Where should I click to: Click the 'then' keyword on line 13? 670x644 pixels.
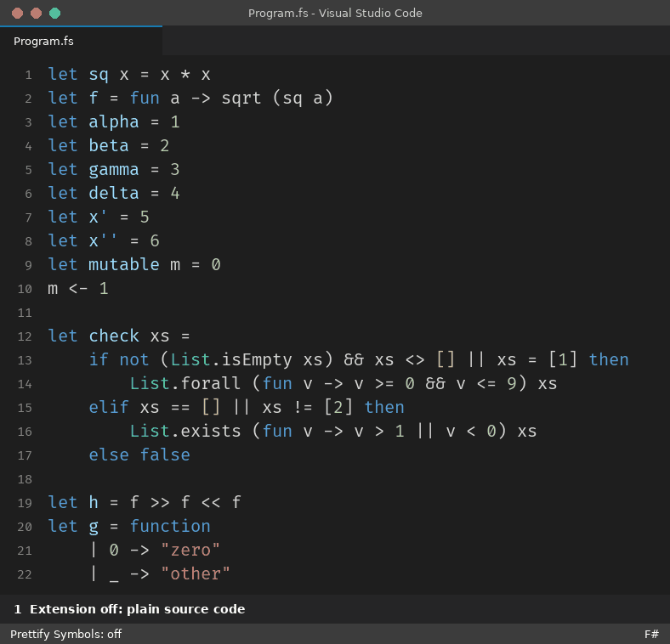609,359
